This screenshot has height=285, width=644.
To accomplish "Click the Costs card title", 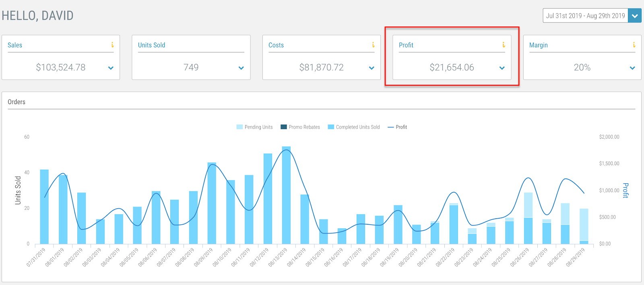I will tap(276, 45).
